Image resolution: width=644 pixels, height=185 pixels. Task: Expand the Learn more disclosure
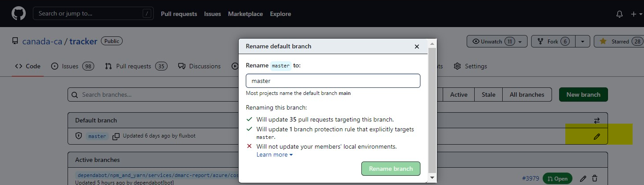[275, 154]
